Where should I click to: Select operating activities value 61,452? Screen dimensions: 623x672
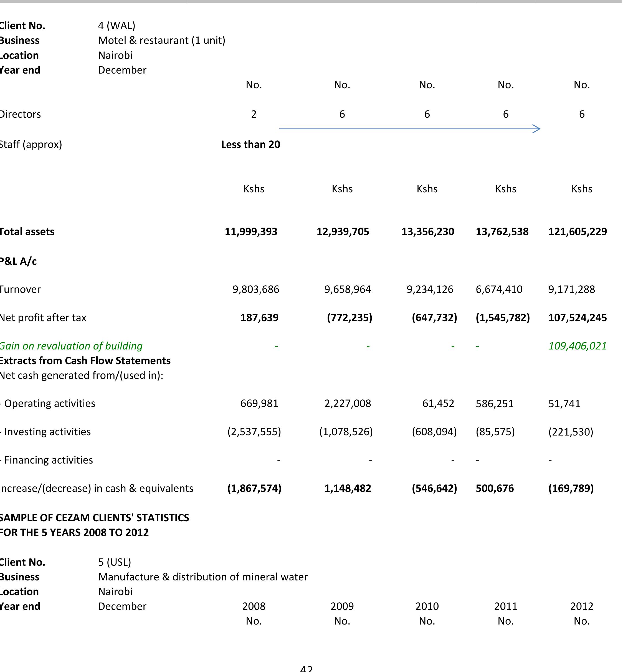[439, 404]
